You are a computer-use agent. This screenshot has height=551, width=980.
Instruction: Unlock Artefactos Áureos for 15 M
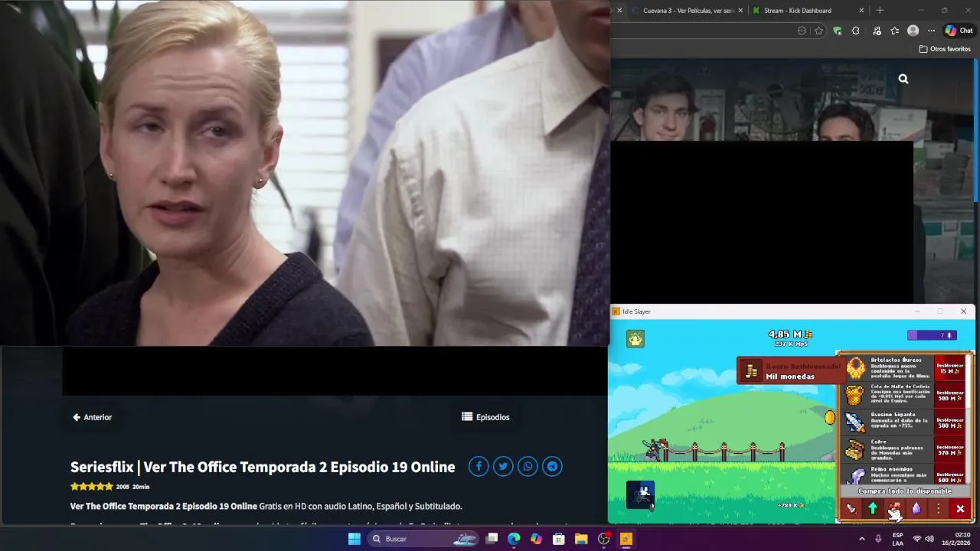pyautogui.click(x=950, y=368)
